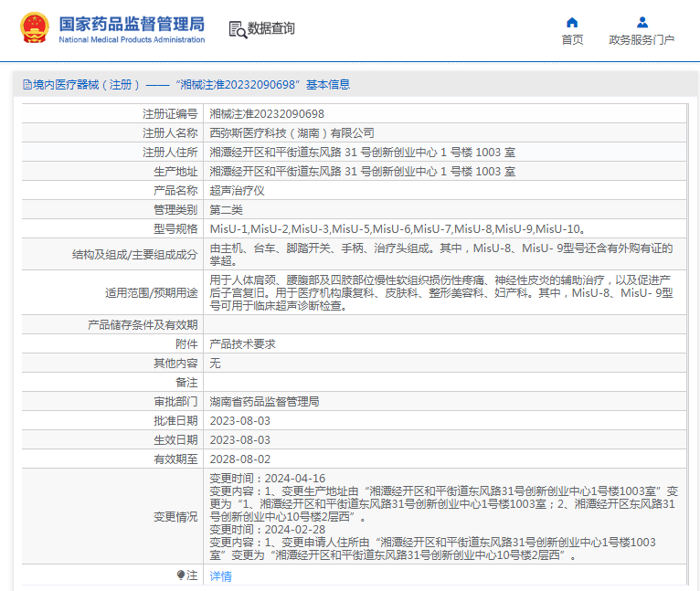Click the 产品储存条件及有效期 row label
Viewport: 700px width, 591px height.
[143, 325]
